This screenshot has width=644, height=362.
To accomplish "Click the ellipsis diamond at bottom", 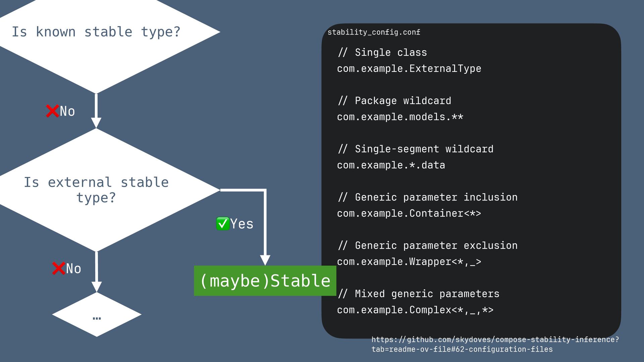I will click(x=97, y=315).
